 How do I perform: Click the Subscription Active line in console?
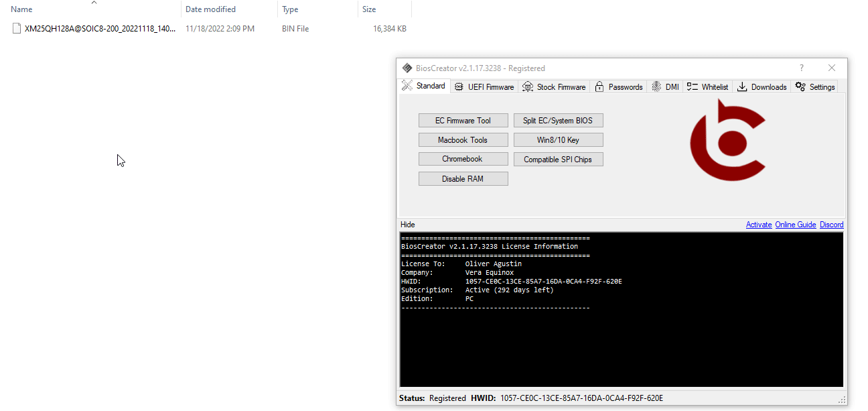[478, 290]
